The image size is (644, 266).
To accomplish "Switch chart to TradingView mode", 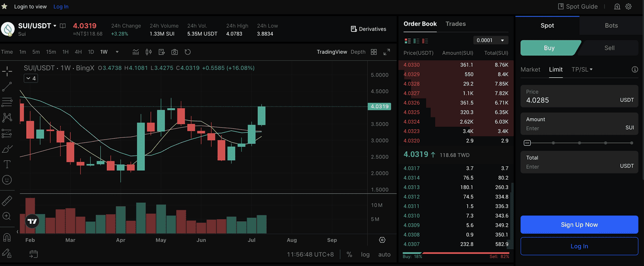I will [332, 52].
